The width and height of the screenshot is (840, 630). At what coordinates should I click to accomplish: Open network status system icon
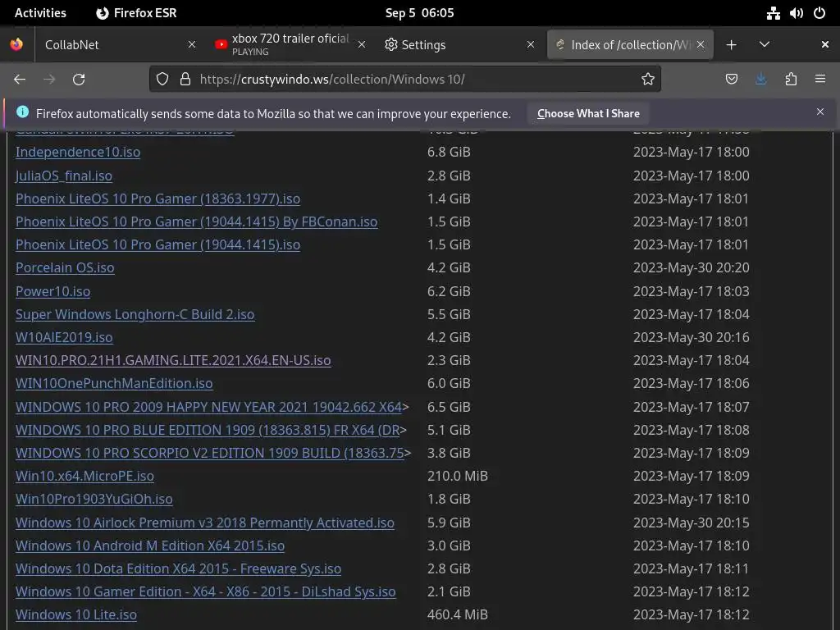pos(773,13)
